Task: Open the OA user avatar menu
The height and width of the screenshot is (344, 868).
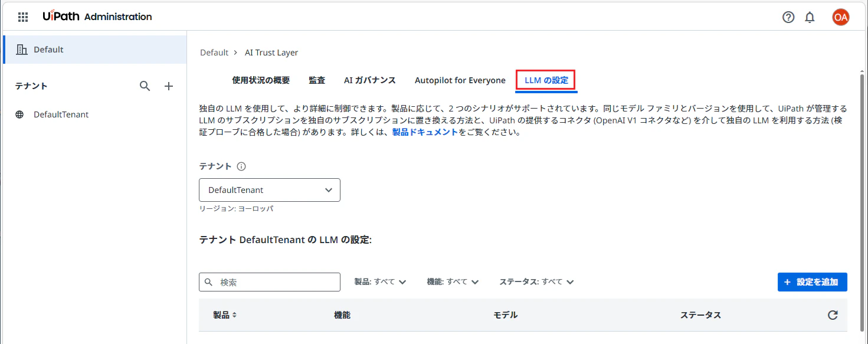Action: click(x=841, y=17)
